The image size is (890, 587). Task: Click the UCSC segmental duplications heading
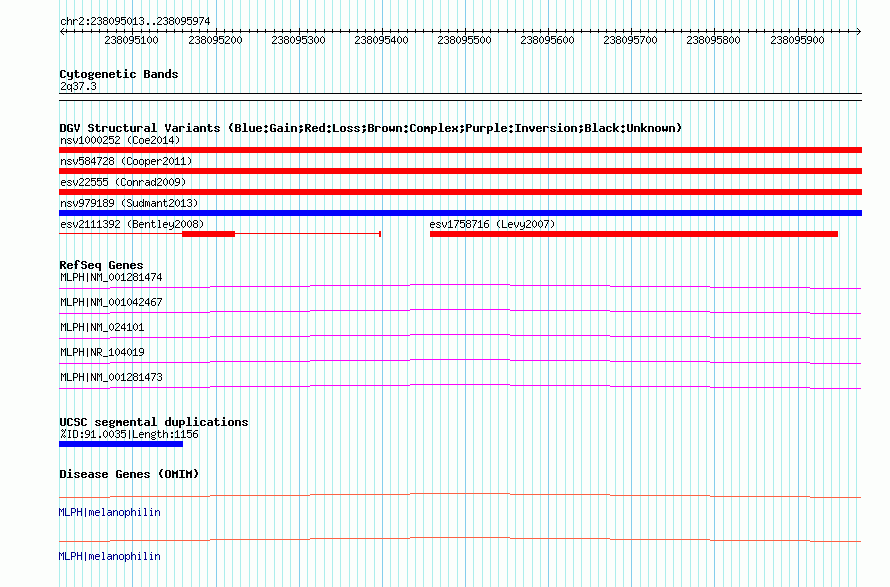(154, 422)
